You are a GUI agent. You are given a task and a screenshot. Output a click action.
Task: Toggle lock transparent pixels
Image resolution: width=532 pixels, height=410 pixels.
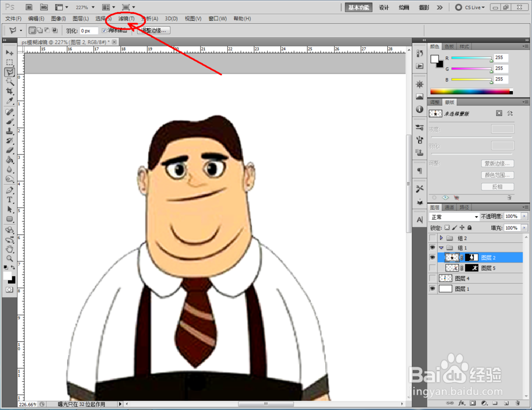[447, 227]
